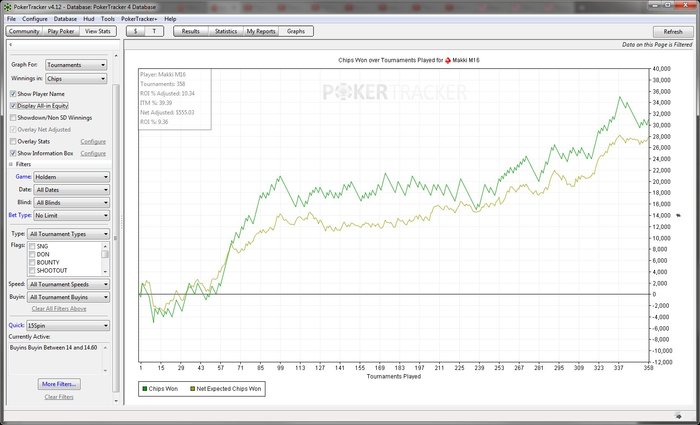The image size is (700, 425).
Task: Toggle Show Information Box checkbox
Action: click(13, 153)
